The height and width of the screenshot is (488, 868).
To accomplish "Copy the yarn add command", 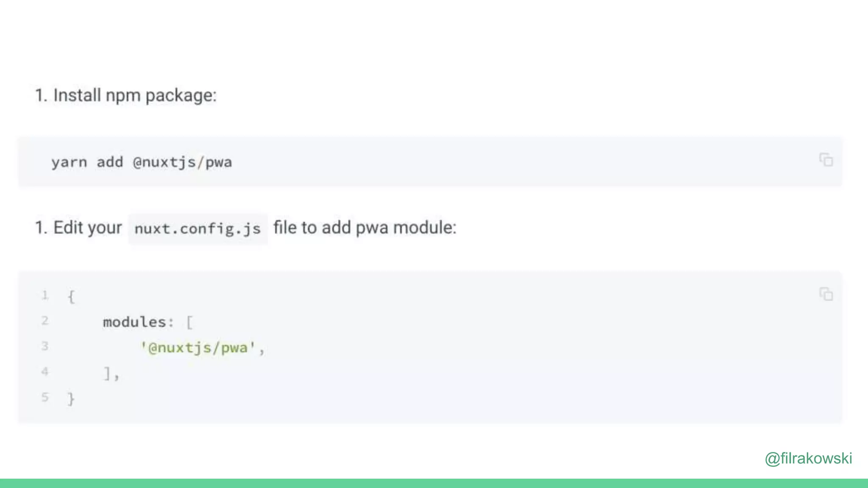I will 826,160.
